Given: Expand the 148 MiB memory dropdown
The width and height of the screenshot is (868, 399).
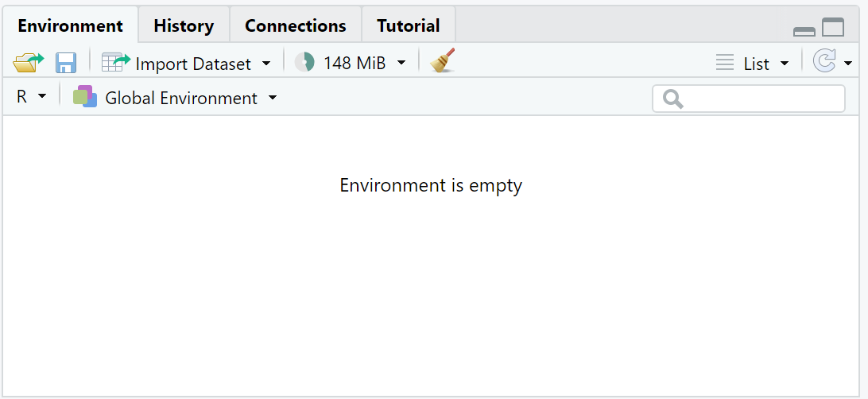Looking at the screenshot, I should click(401, 63).
